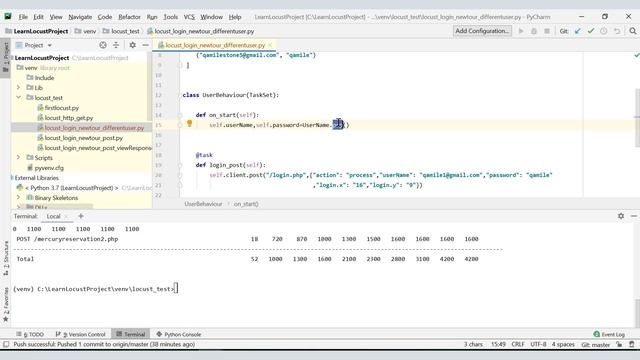The width and height of the screenshot is (640, 360).
Task: Open the Python Console tool window
Action: [179, 334]
